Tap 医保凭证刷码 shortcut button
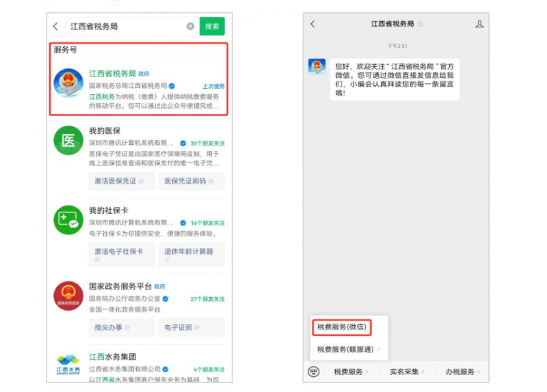Screen dimensions: 547x392 (191, 181)
